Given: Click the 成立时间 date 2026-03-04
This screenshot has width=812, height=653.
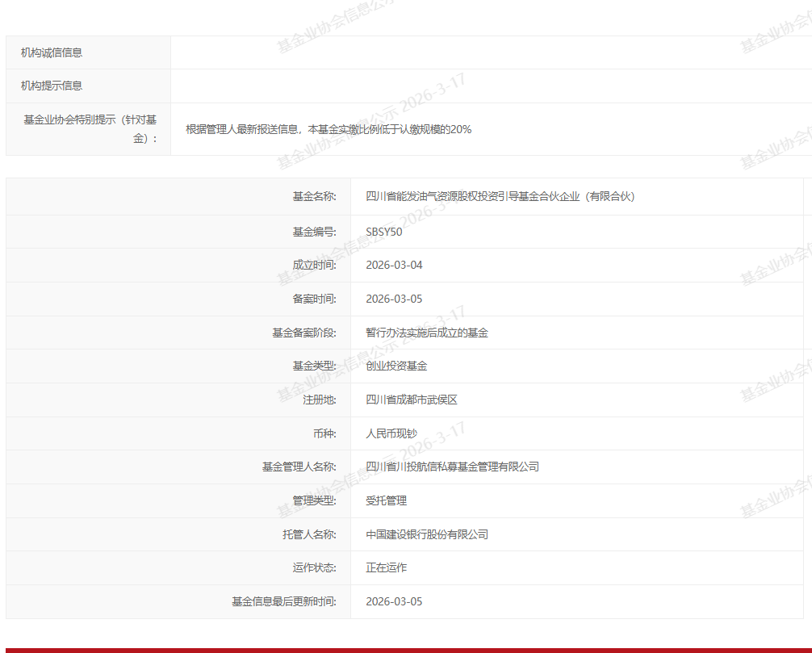Looking at the screenshot, I should click(x=394, y=265).
